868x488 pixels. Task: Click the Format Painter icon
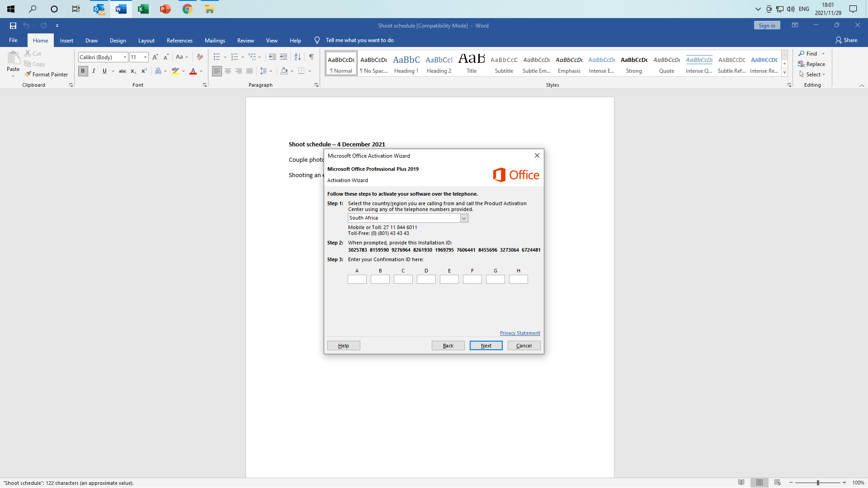(28, 74)
